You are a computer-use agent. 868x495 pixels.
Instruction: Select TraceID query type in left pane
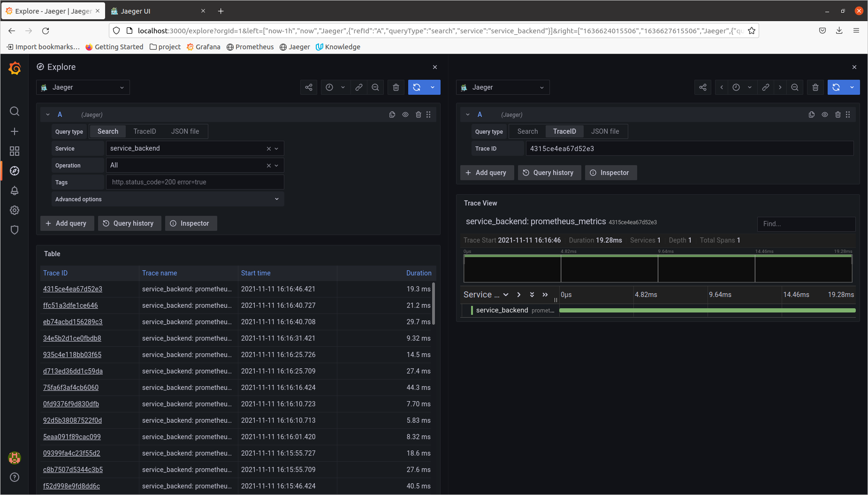[x=145, y=131]
